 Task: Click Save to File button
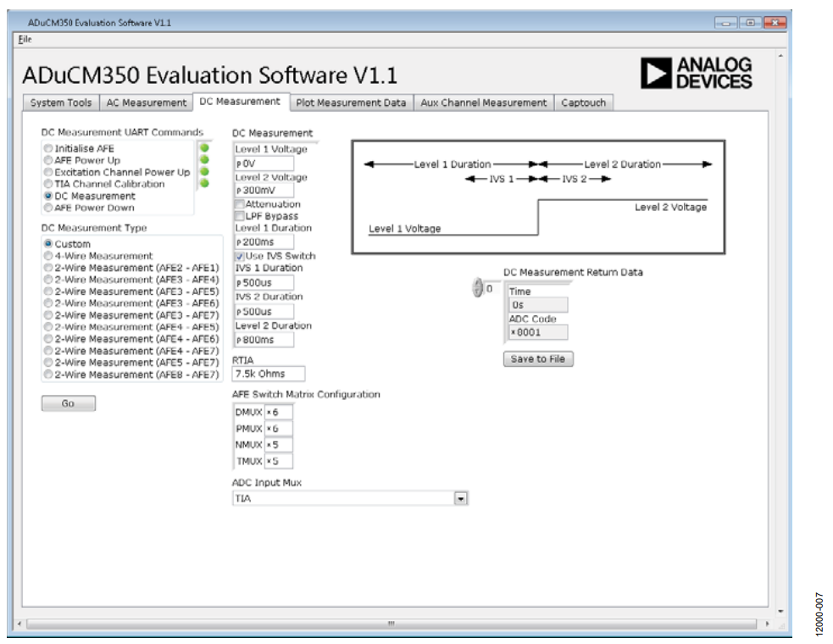pyautogui.click(x=538, y=359)
